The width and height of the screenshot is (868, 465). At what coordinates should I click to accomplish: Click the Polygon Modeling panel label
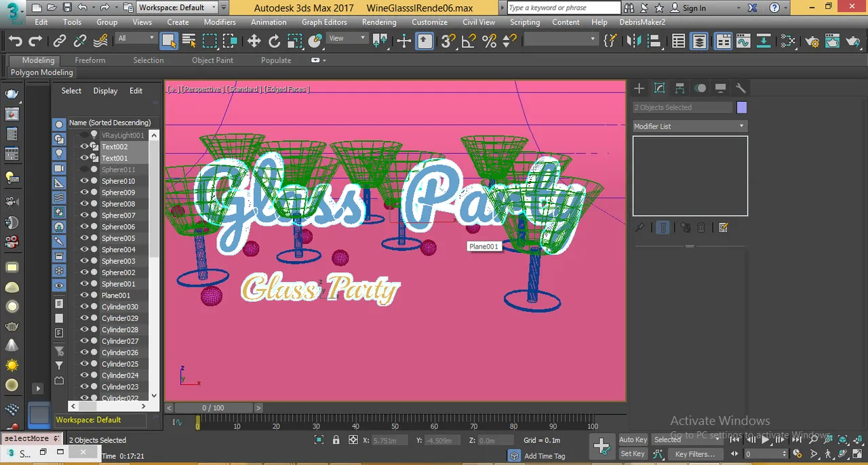(x=42, y=73)
